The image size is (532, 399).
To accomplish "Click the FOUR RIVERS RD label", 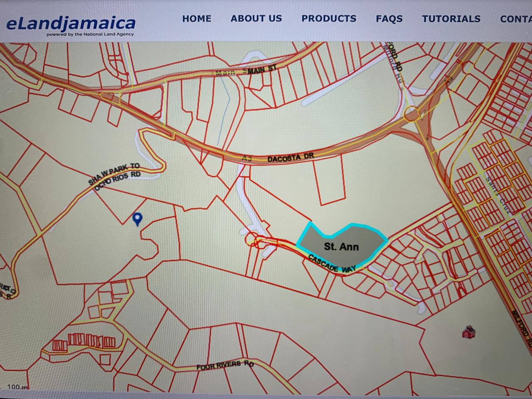I will (226, 365).
